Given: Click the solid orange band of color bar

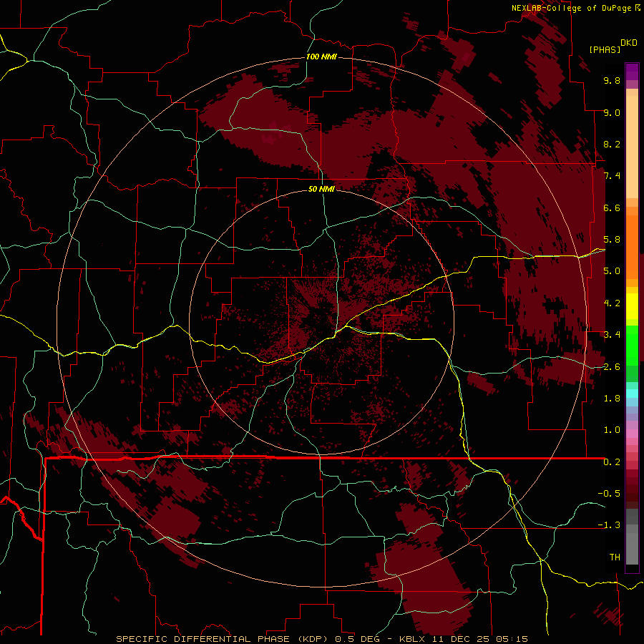Looking at the screenshot, I should point(632,246).
